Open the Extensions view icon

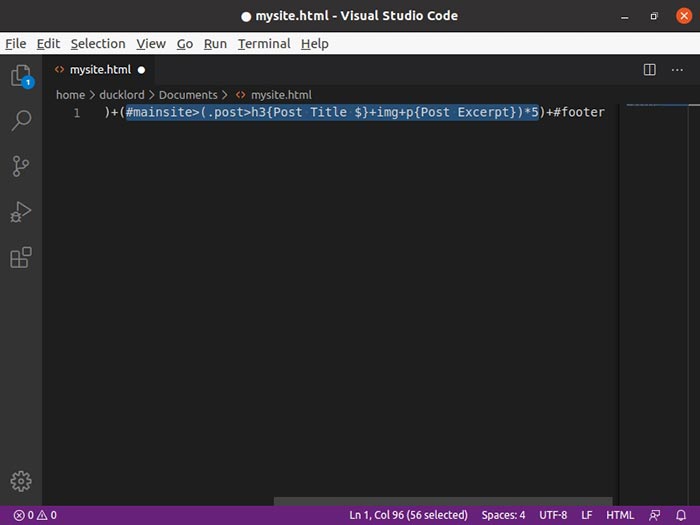click(20, 258)
